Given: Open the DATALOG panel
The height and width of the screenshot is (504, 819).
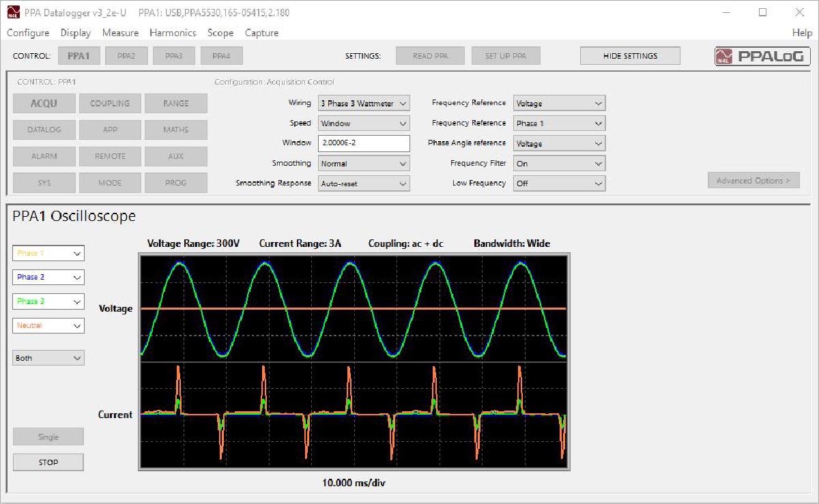Looking at the screenshot, I should (44, 130).
